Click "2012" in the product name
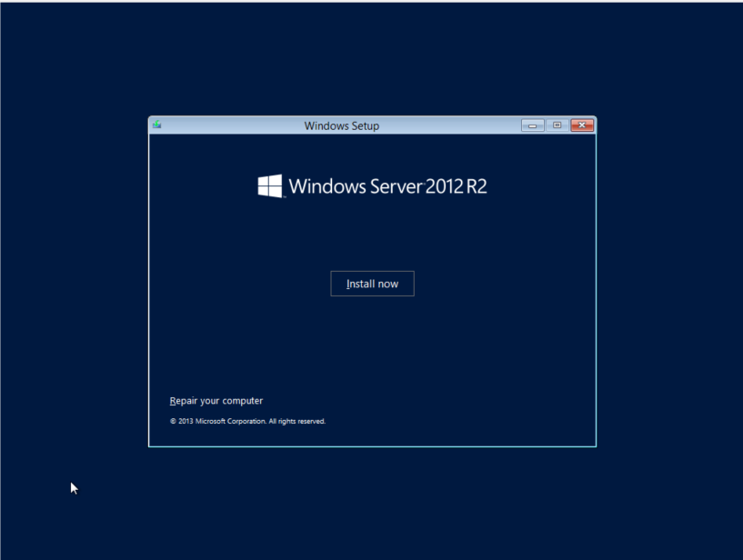Image resolution: width=743 pixels, height=560 pixels. (x=444, y=187)
